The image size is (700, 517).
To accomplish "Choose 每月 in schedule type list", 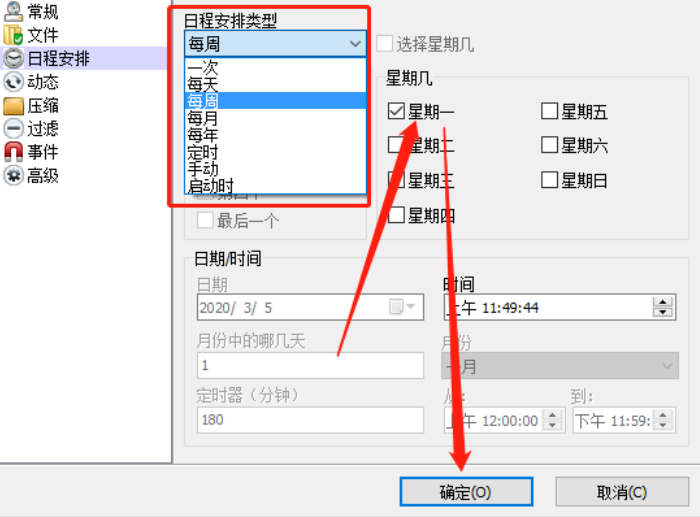I will coord(275,118).
